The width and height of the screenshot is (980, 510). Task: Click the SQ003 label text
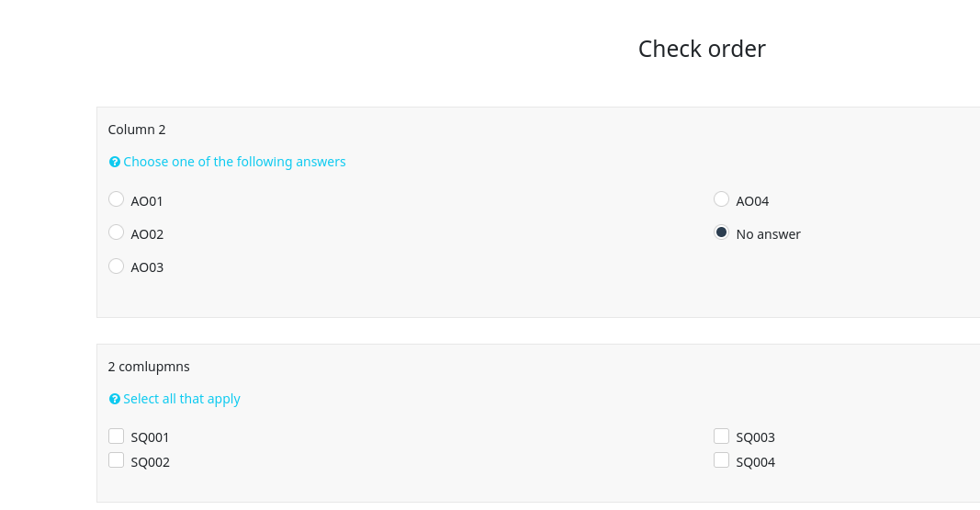[x=755, y=437]
